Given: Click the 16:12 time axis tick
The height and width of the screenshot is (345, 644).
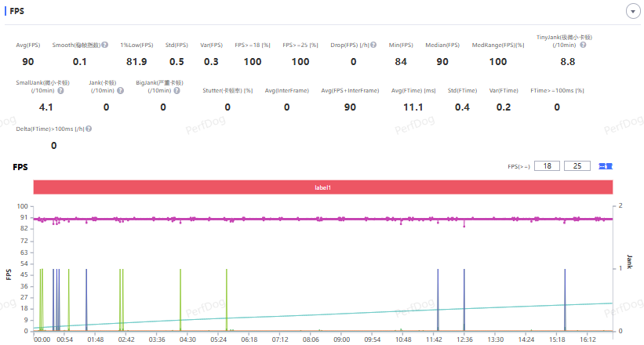Looking at the screenshot, I should point(588,340).
